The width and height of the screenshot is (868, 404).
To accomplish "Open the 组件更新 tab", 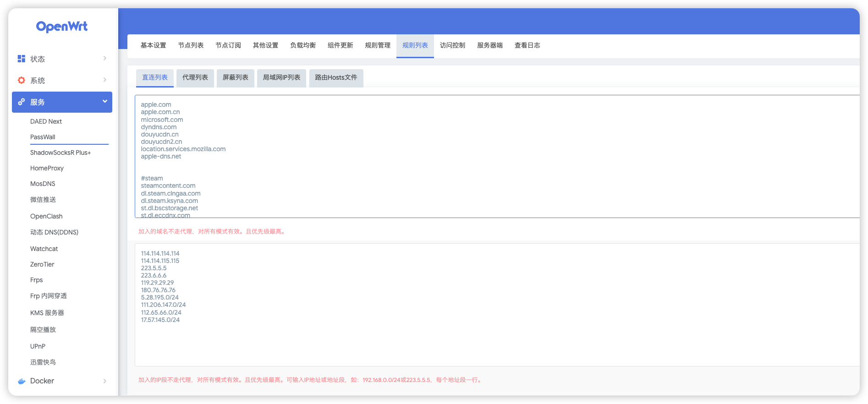I will tap(341, 45).
